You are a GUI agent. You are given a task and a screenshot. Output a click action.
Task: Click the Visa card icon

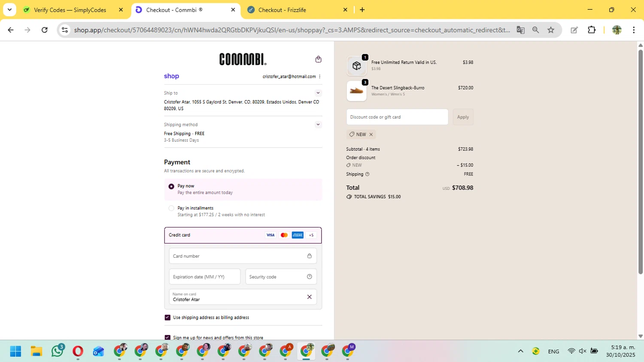pyautogui.click(x=270, y=235)
